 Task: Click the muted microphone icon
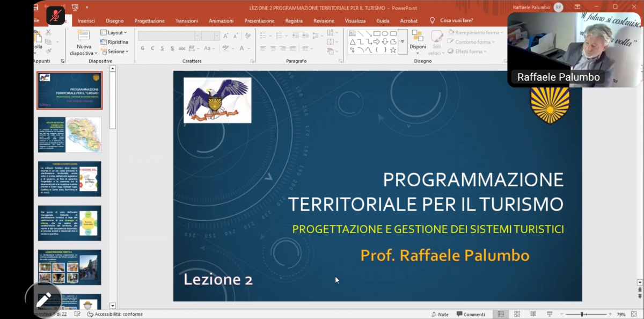pos(55,15)
